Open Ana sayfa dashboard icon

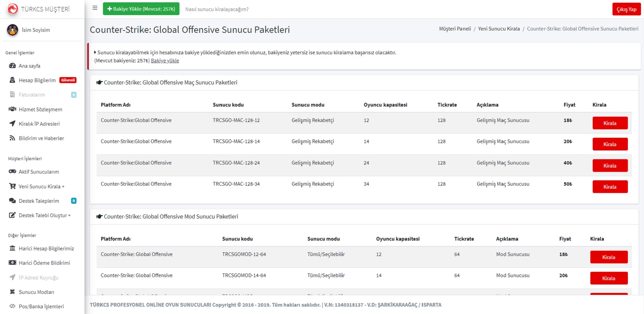click(12, 66)
